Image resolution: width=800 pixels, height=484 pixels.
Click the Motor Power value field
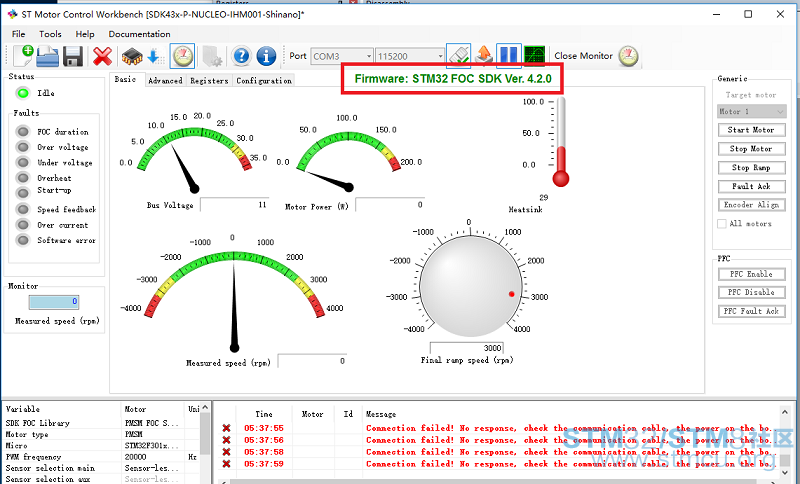390,205
